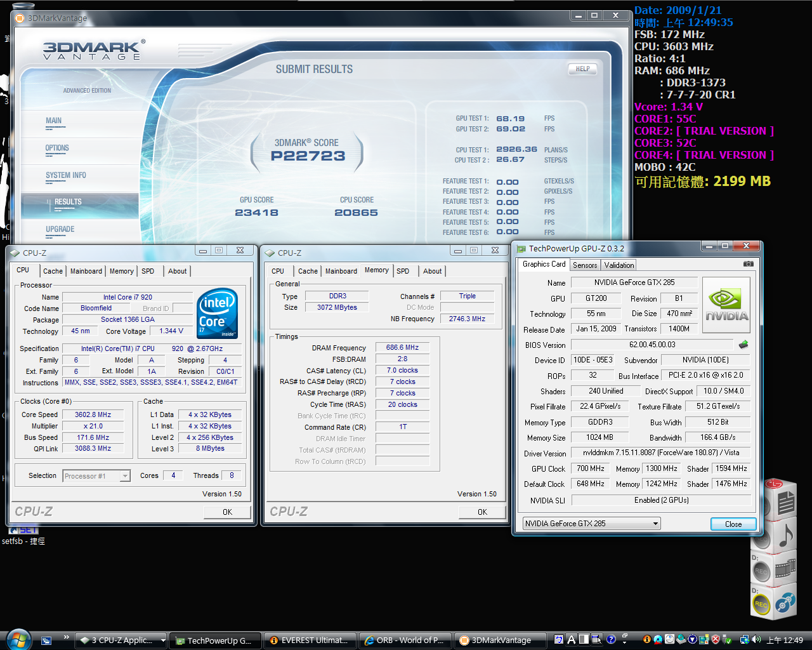Open OPTIONS section in 3DMark Vantage
812x650 pixels.
coord(57,148)
